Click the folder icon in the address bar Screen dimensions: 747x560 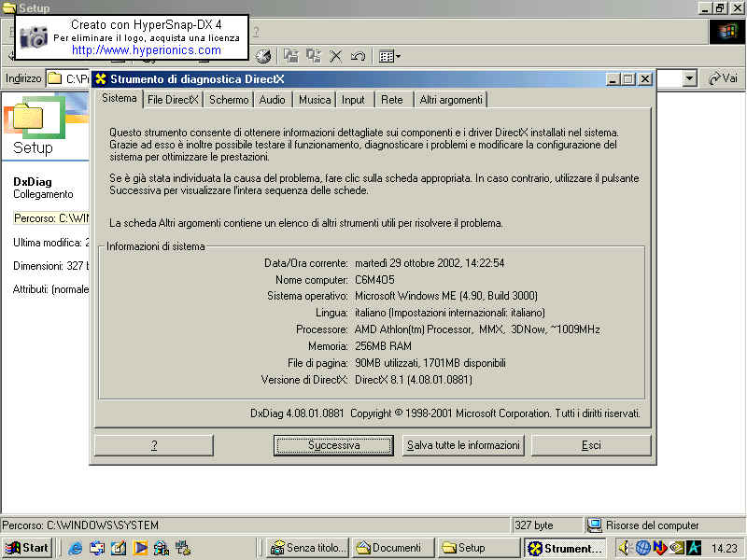click(x=55, y=78)
